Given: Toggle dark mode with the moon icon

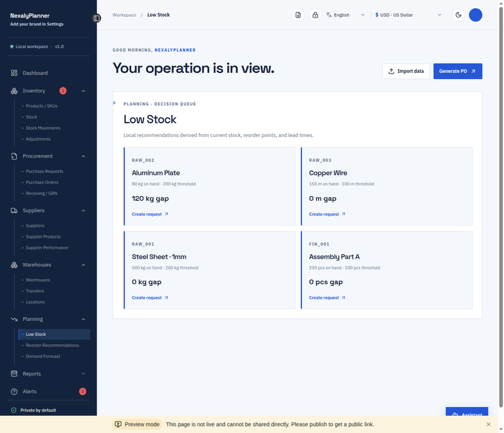Looking at the screenshot, I should click(458, 15).
